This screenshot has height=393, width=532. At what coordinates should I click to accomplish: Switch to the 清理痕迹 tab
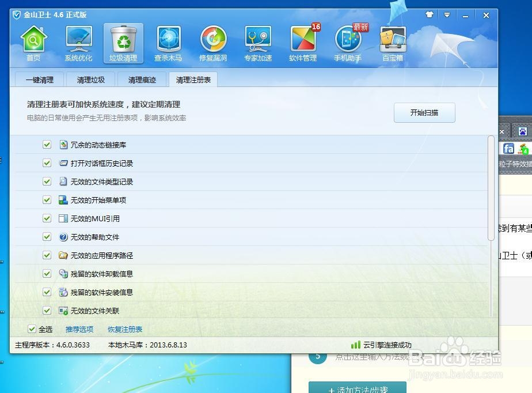142,80
